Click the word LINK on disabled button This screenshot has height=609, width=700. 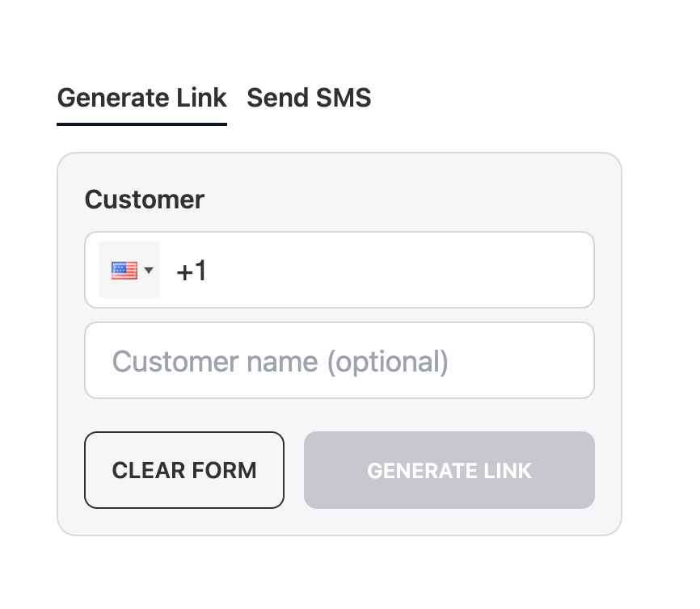tap(508, 471)
